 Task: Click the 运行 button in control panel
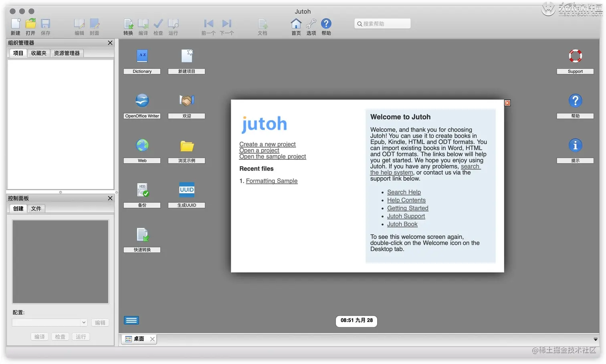click(81, 337)
